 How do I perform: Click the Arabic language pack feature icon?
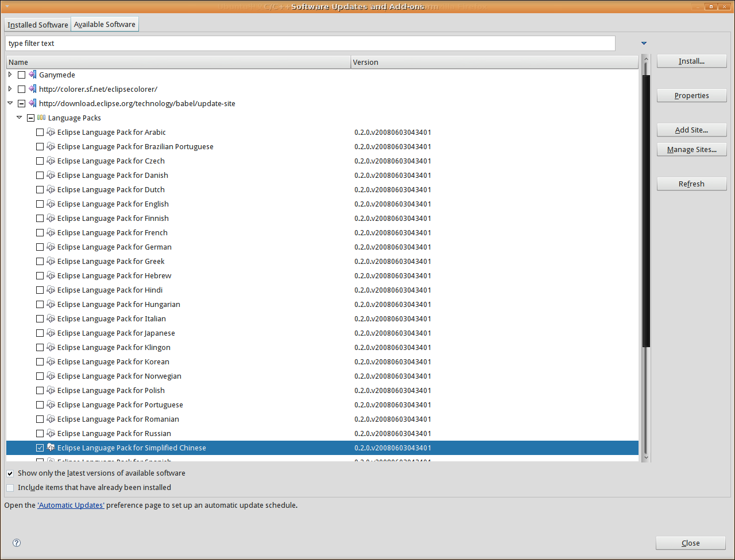click(x=51, y=132)
